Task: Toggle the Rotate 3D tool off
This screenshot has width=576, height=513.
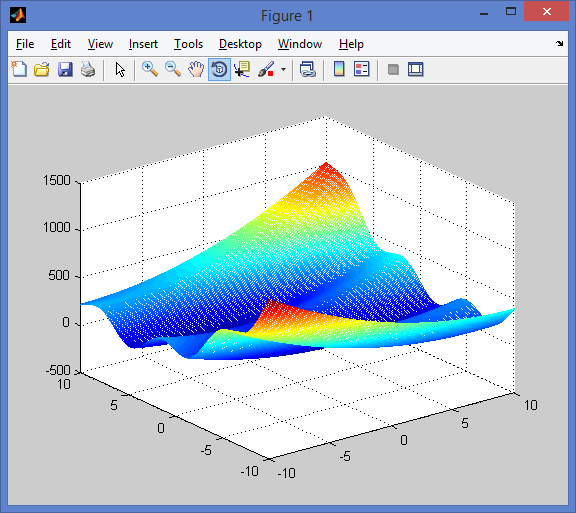Action: coord(219,69)
